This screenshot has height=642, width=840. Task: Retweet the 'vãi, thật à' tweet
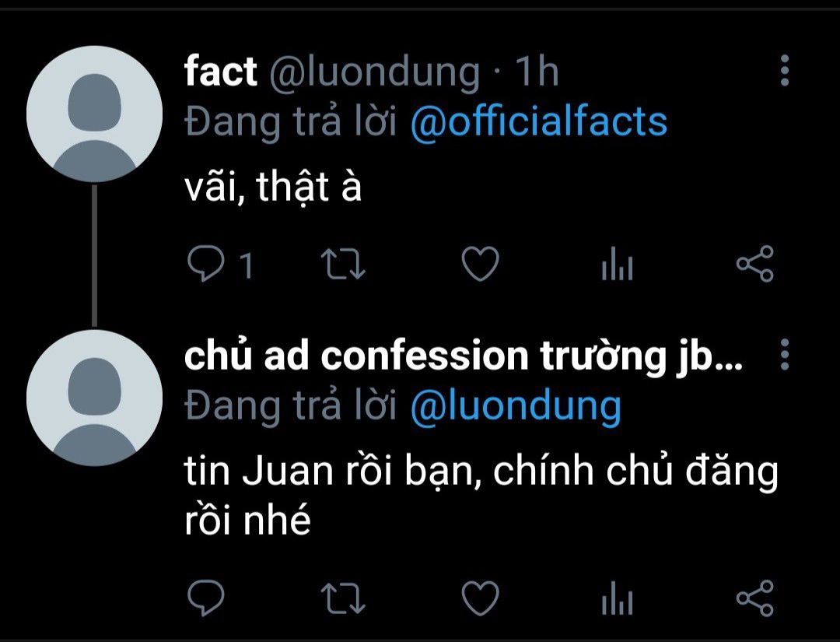click(343, 265)
